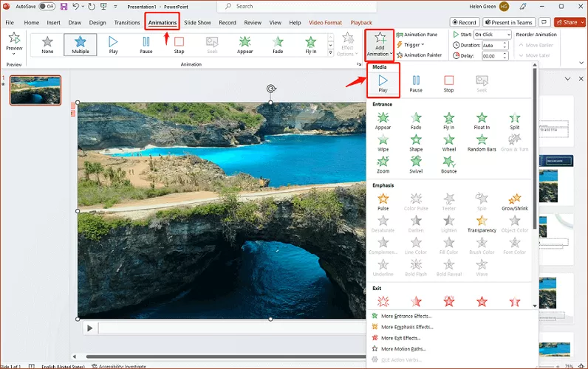This screenshot has height=369, width=588.
Task: Select the Swivel entrance effect
Action: (x=415, y=165)
